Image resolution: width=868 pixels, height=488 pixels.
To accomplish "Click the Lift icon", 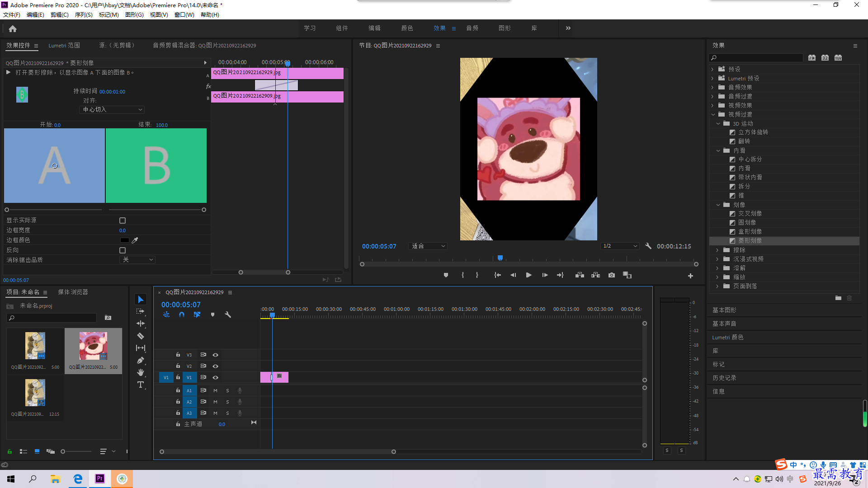I will (x=580, y=275).
